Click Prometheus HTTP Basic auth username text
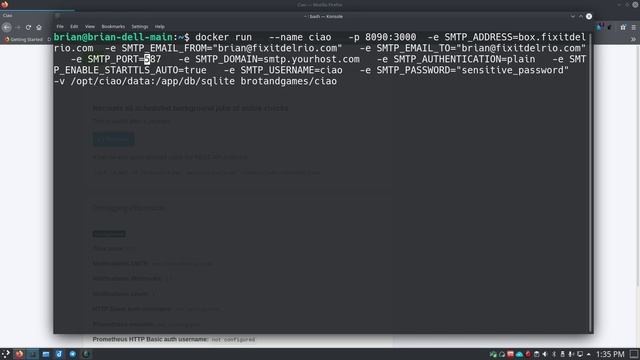 150,339
